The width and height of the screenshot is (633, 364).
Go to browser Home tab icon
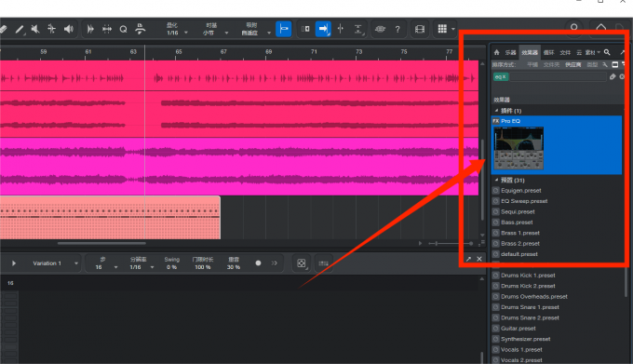[x=496, y=52]
